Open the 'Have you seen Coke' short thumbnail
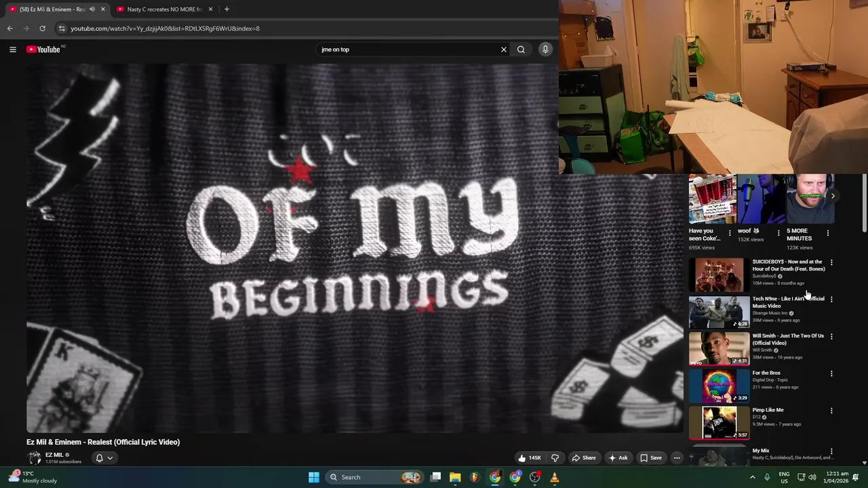This screenshot has width=868, height=488. (x=712, y=199)
